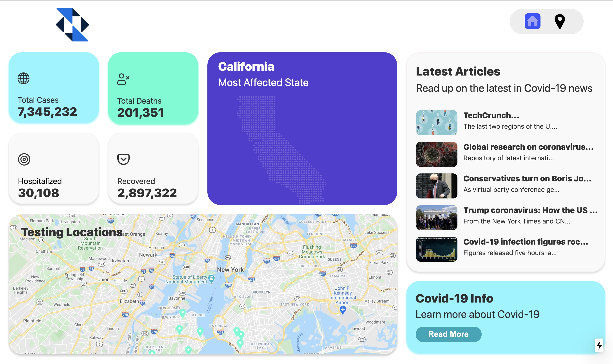The height and width of the screenshot is (364, 613).
Task: Click the blue home icon
Action: [x=532, y=21]
